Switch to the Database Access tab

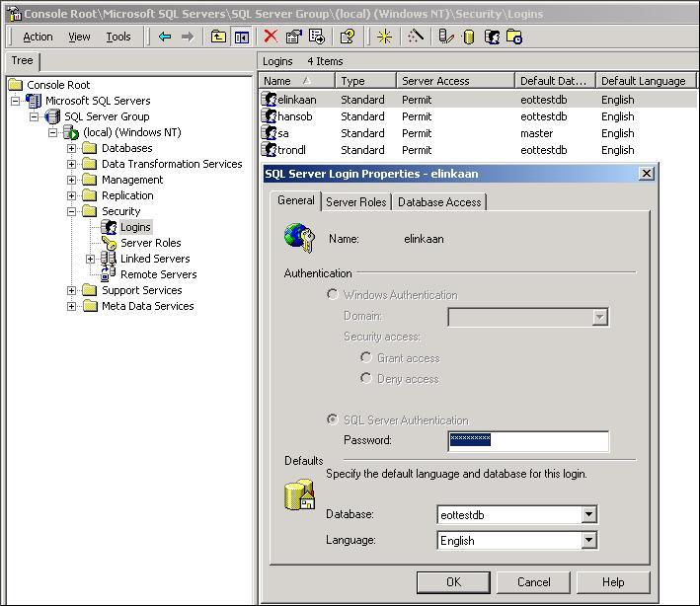[x=439, y=202]
